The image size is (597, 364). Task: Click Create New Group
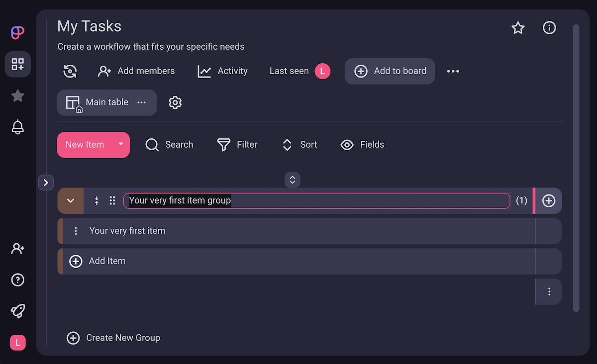tap(114, 338)
